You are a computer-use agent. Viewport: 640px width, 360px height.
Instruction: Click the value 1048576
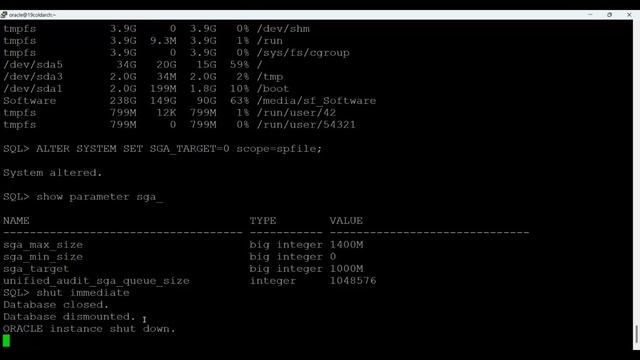(x=353, y=281)
